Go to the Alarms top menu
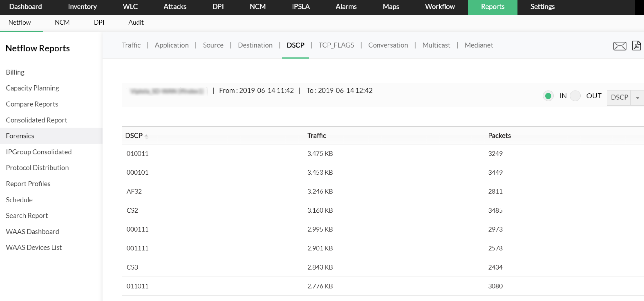Screen dimensions: 644x301 [346, 6]
